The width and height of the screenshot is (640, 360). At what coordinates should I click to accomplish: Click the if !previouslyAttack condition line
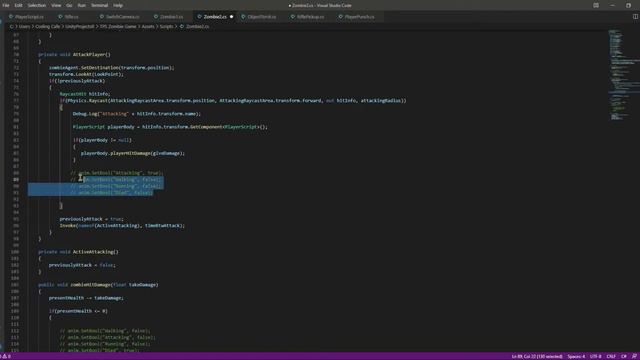pos(77,81)
